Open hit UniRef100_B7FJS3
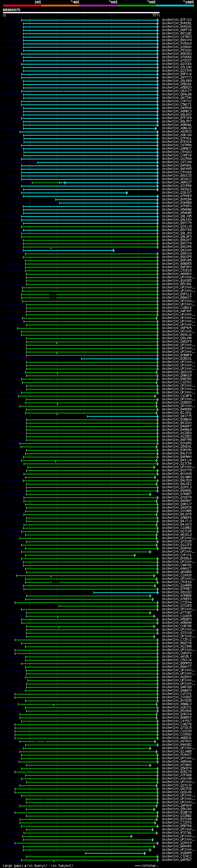Viewport: 197px width, 868px height. coord(176,20)
